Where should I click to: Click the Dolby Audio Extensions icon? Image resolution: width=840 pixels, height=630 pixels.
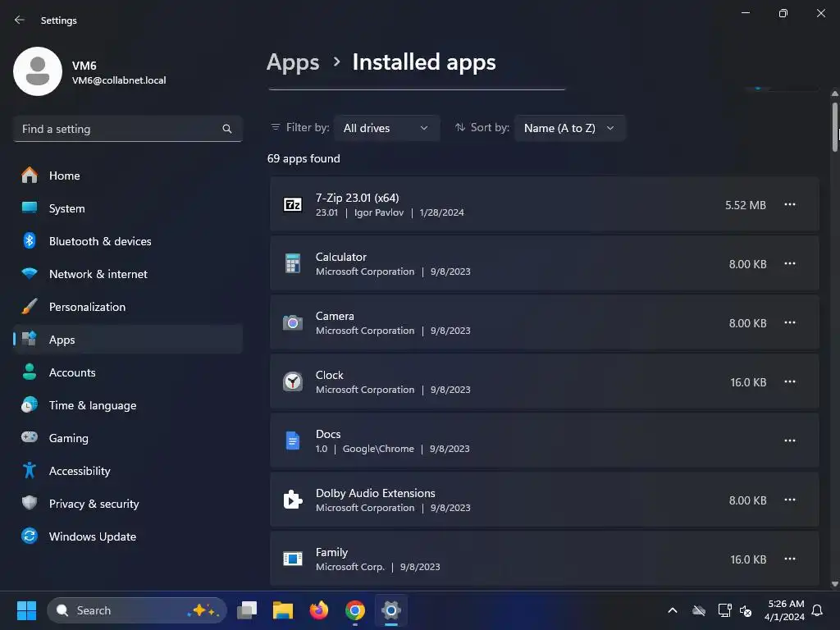tap(293, 500)
